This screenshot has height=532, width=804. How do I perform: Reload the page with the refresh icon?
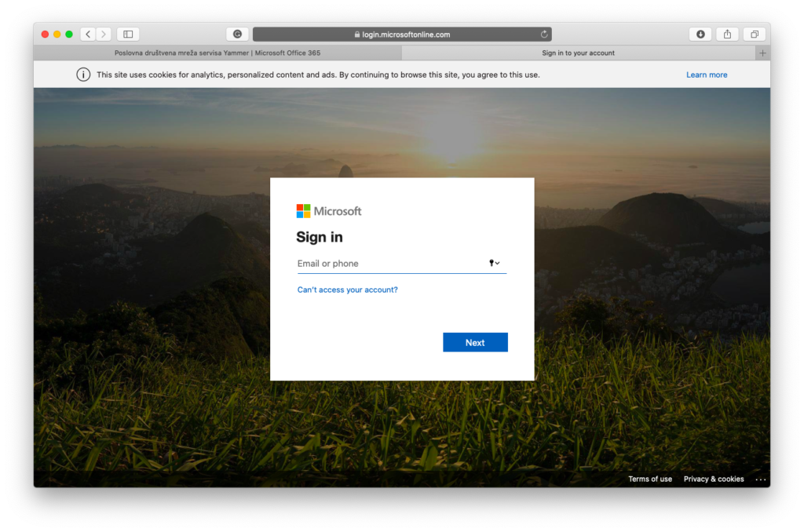click(x=543, y=35)
